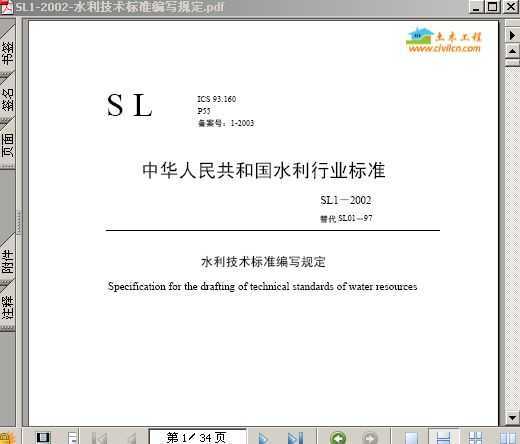Click the page size document icon
This screenshot has height=444, width=520.
click(72, 437)
